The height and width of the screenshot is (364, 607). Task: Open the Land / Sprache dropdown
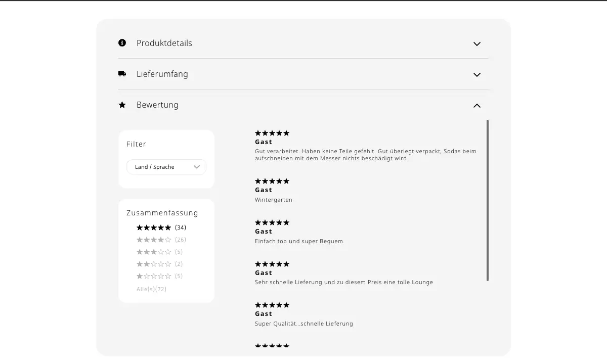(x=166, y=167)
